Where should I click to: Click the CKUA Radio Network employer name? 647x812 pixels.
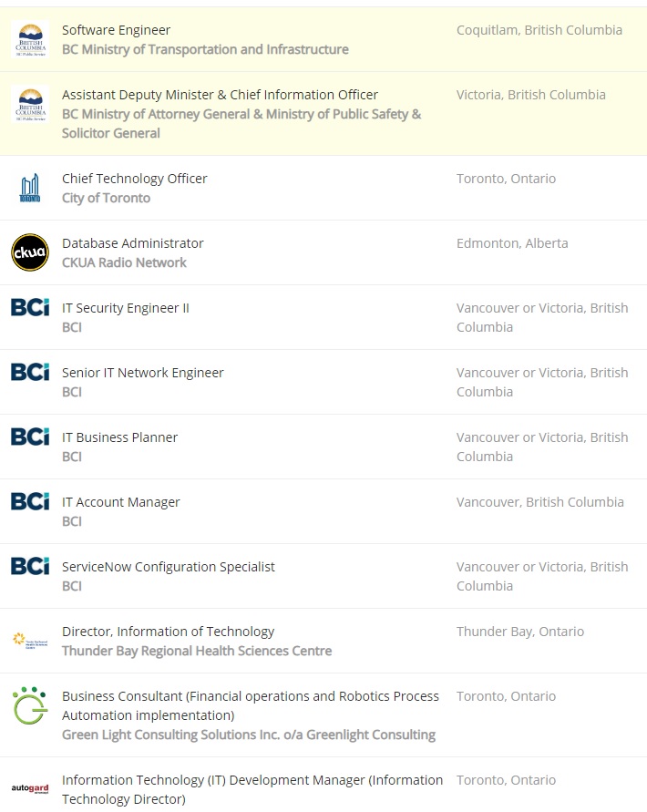point(124,262)
